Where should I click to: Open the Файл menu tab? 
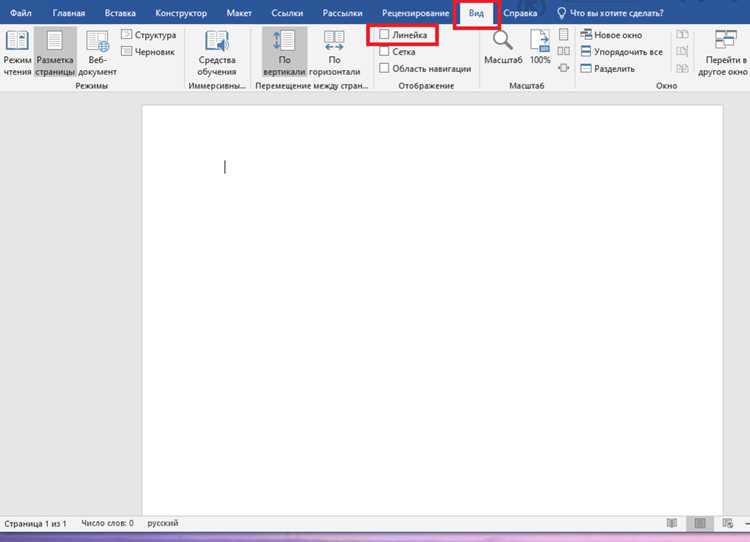[x=21, y=13]
